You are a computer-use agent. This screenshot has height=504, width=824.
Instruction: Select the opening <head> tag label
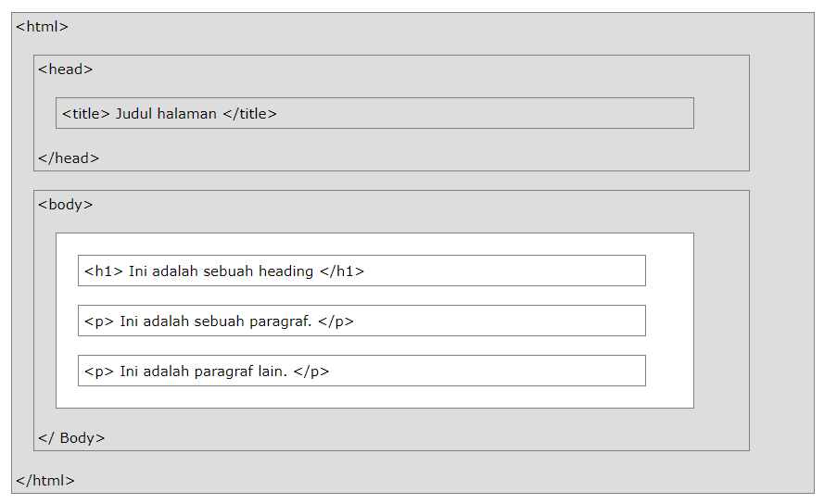tap(65, 69)
